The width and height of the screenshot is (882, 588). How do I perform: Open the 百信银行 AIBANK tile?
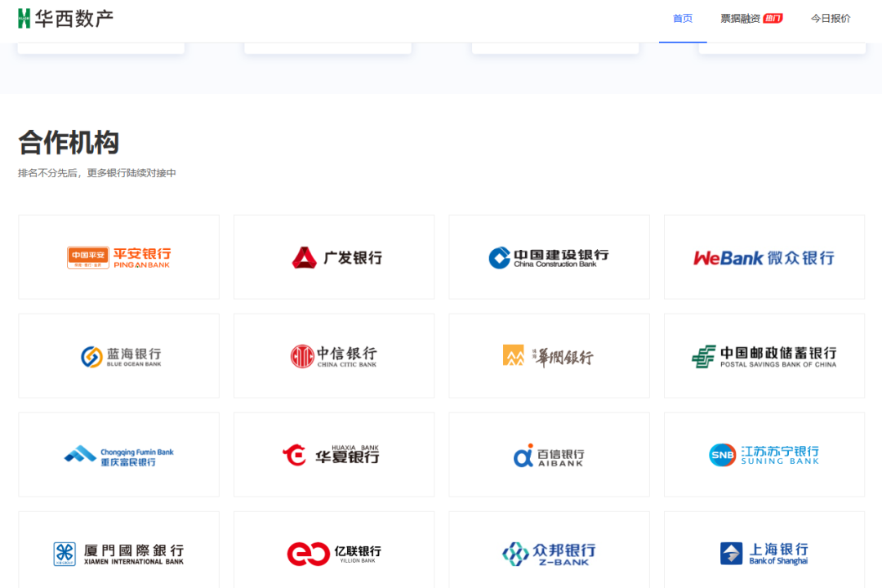click(x=549, y=455)
